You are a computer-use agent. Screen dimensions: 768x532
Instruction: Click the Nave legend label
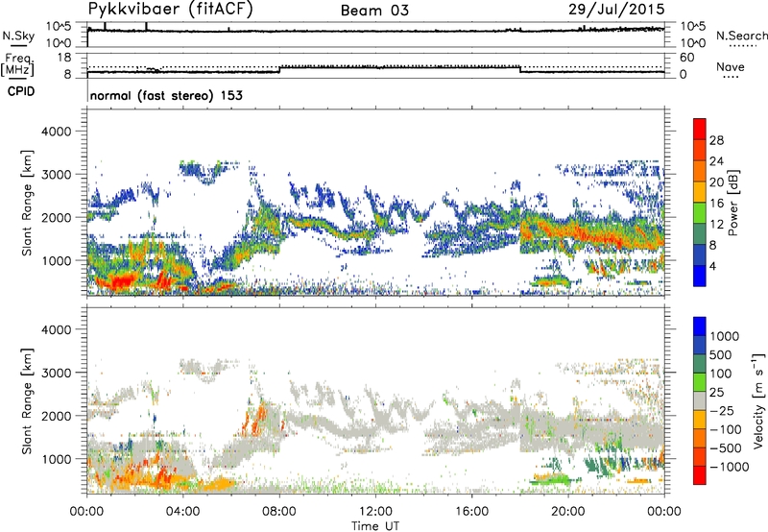click(731, 66)
